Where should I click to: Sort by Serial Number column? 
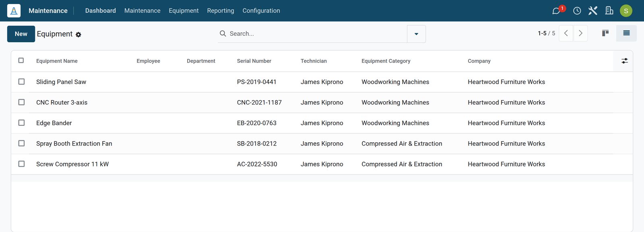(x=254, y=61)
